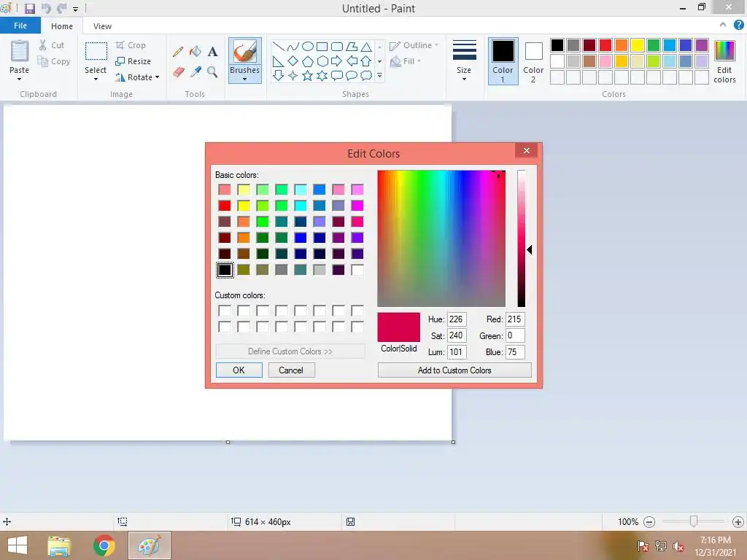Expand the Rotate dropdown
The width and height of the screenshot is (747, 560).
tap(158, 77)
